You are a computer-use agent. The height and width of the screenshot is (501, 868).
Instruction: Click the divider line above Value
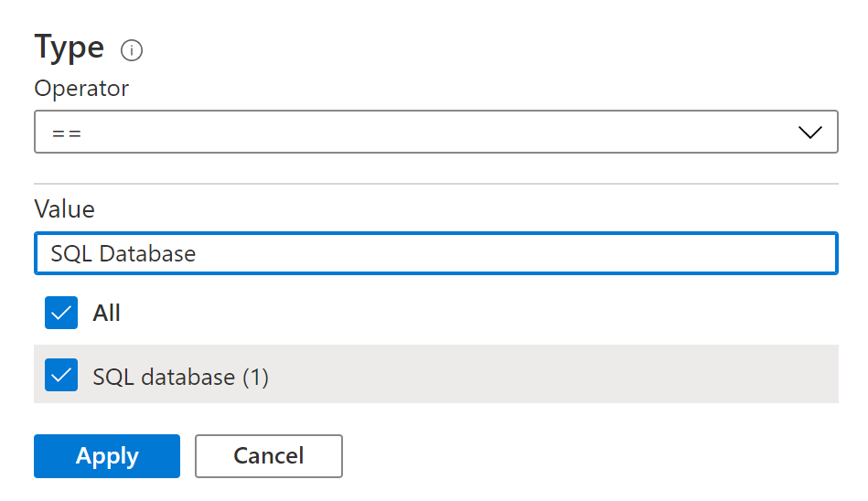tap(435, 184)
